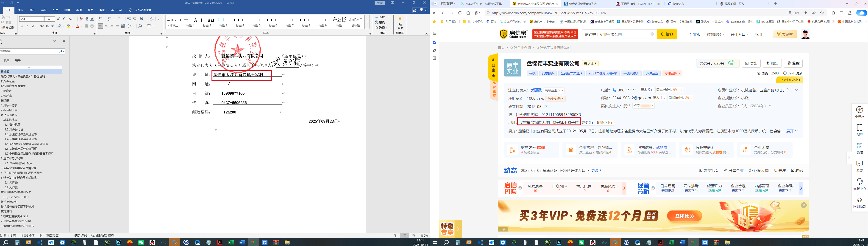This screenshot has width=868, height=246.
Task: Decrease paragraph indent in Word
Action: click(129, 19)
